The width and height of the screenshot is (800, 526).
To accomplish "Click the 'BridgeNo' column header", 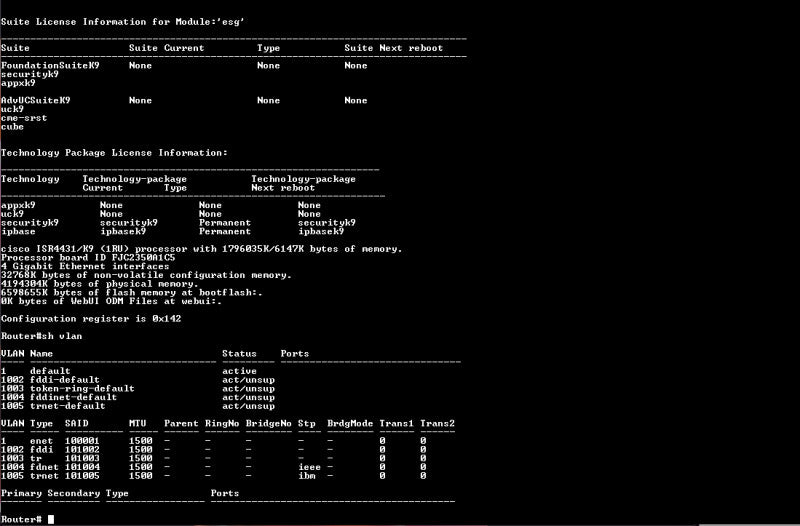I will tap(268, 423).
